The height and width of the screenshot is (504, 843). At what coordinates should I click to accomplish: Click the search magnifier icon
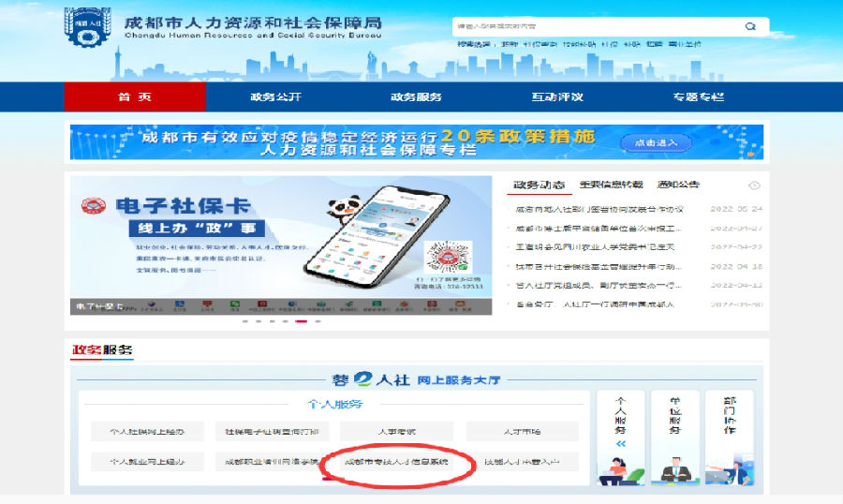pyautogui.click(x=750, y=26)
